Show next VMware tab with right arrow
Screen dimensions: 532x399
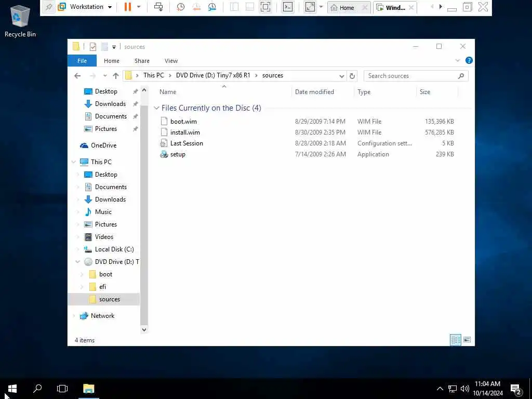coord(441,7)
